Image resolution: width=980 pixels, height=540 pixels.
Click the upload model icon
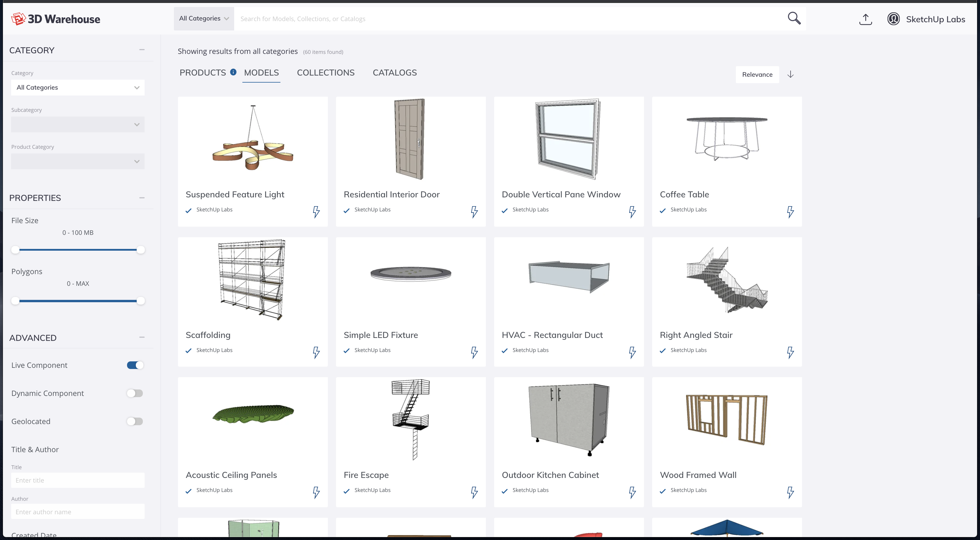click(x=866, y=19)
